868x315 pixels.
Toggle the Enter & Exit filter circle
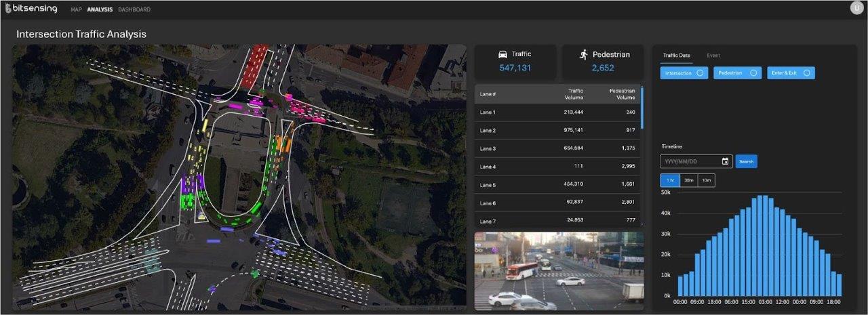coord(807,73)
